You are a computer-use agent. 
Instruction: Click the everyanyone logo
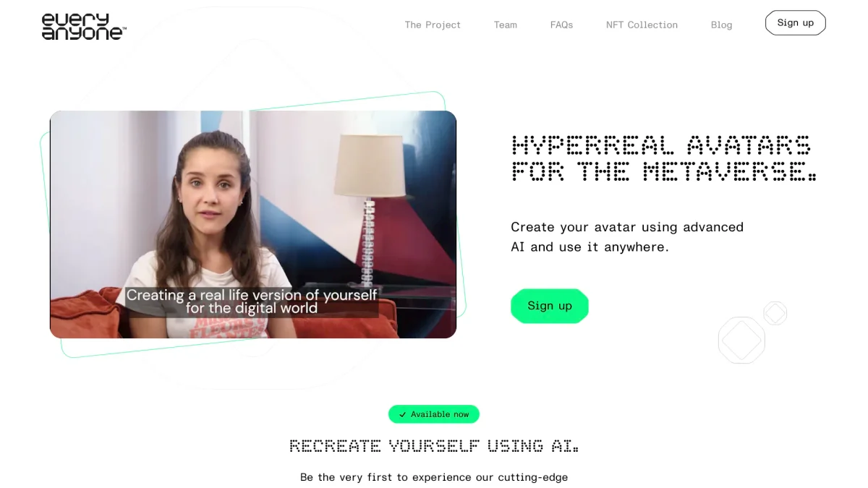84,26
